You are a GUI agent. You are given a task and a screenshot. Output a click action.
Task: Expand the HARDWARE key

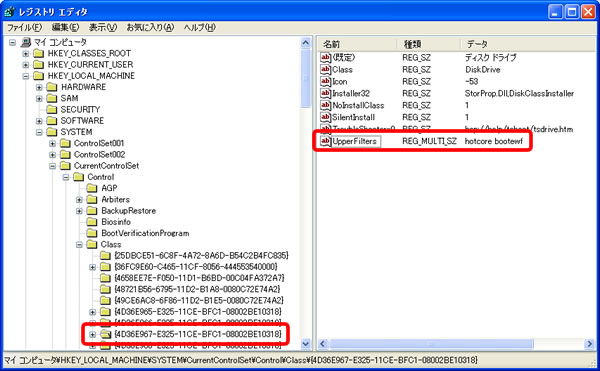coord(39,87)
